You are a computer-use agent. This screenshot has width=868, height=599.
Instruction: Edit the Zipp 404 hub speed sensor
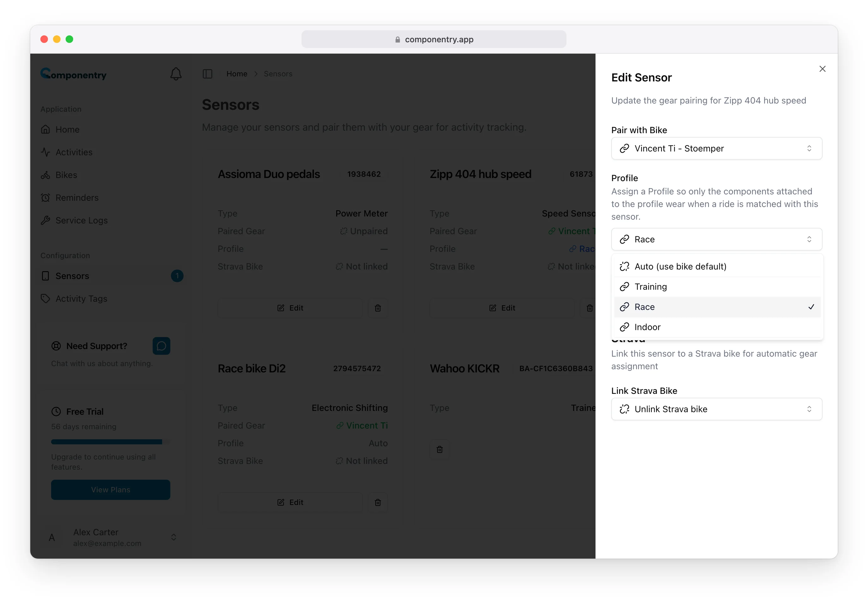click(502, 308)
